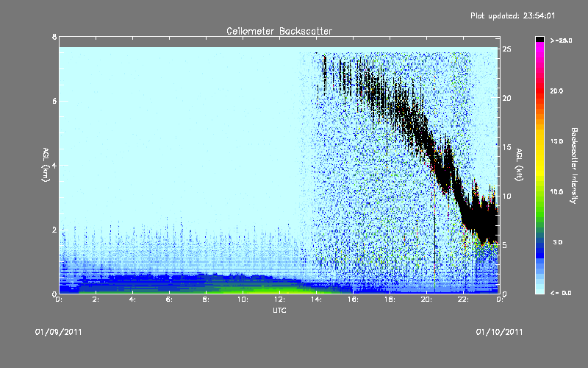588x368 pixels.
Task: Click the '20:' hour tick on the UTC axis
Action: pos(427,300)
